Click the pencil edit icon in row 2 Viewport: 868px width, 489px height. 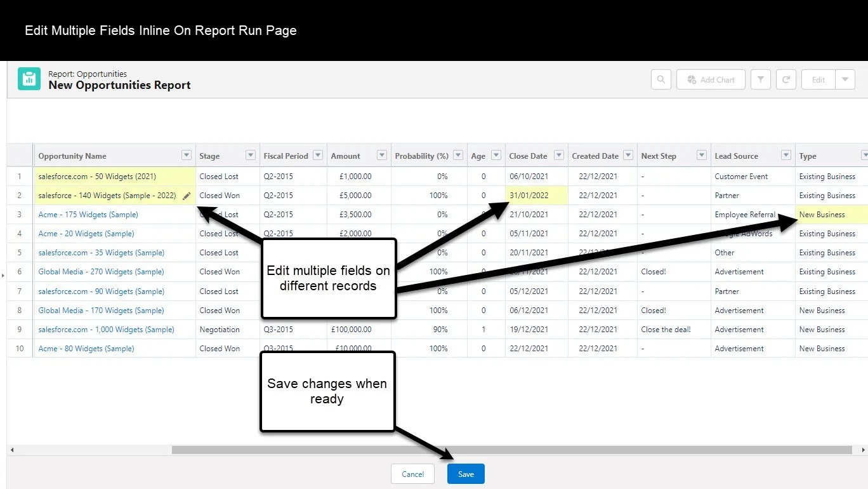click(187, 196)
